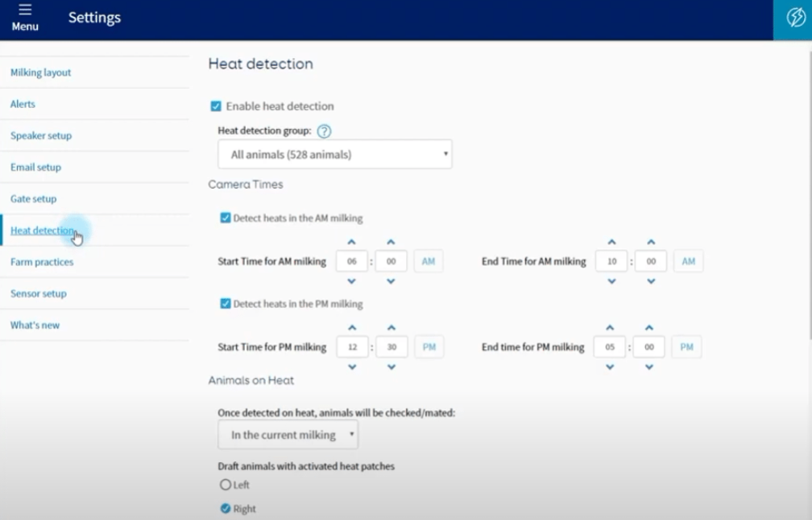This screenshot has height=520, width=812.
Task: Increase minutes of PM milking start time
Action: [x=391, y=327]
